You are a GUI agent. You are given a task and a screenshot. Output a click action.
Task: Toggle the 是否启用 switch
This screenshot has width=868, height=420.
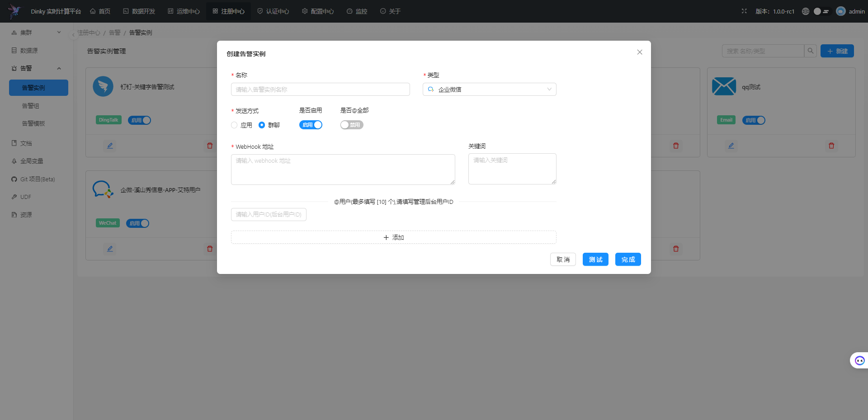point(311,125)
